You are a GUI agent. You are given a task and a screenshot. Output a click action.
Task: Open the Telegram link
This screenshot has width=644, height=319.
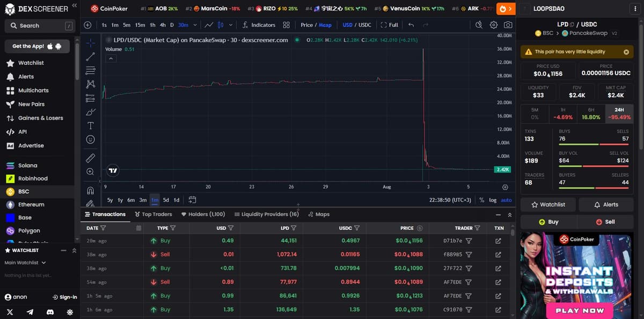(x=30, y=311)
